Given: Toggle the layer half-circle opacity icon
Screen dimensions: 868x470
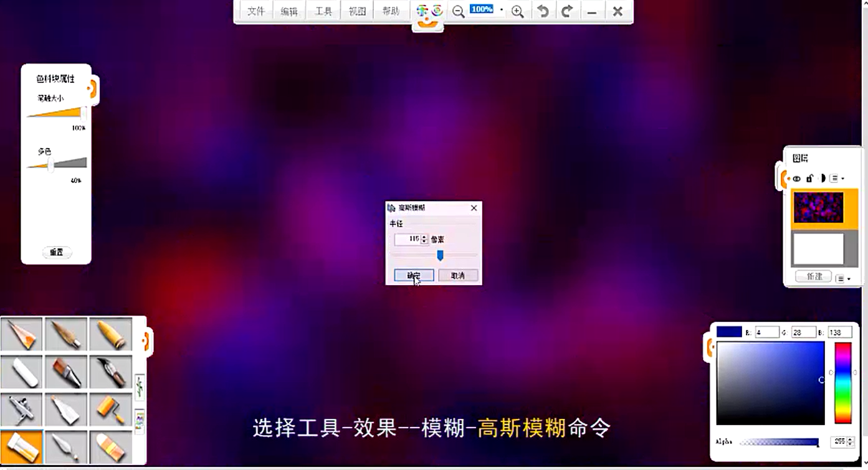Looking at the screenshot, I should (x=822, y=179).
